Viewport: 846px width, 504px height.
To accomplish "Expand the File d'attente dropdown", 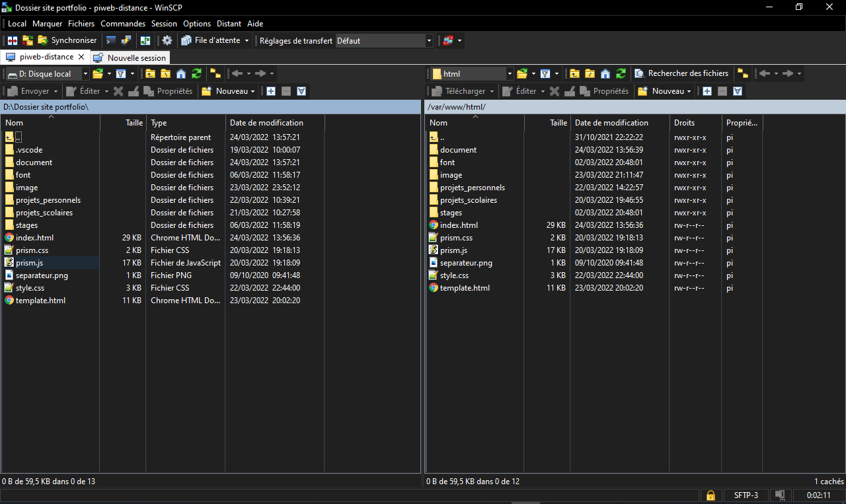I will point(247,40).
